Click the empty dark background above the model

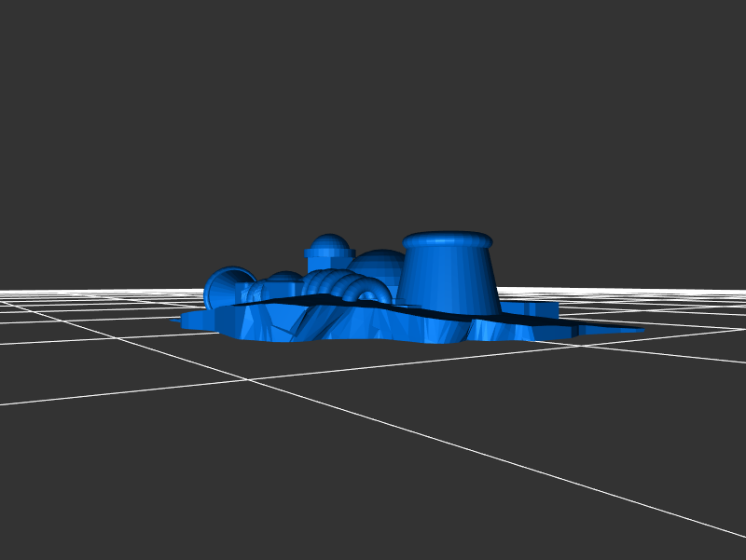click(x=373, y=112)
